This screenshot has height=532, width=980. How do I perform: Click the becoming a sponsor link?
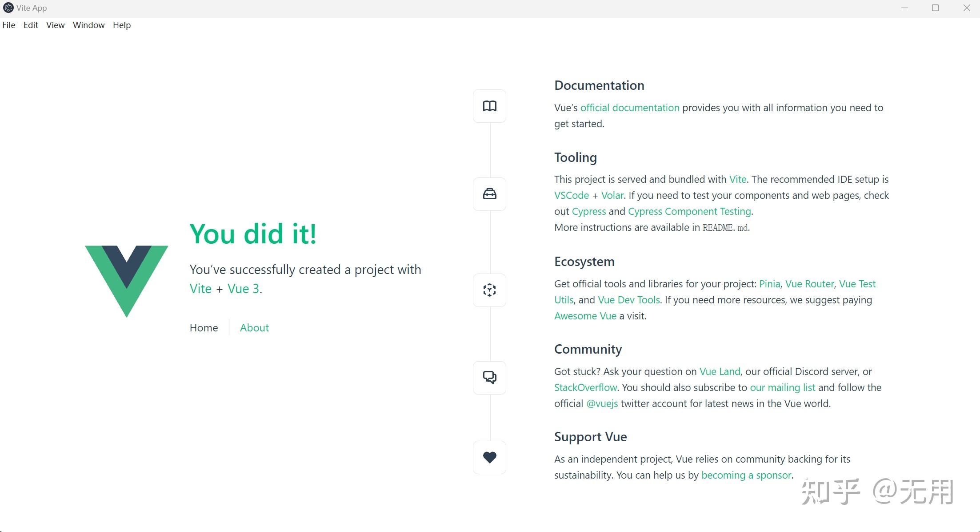(x=746, y=475)
